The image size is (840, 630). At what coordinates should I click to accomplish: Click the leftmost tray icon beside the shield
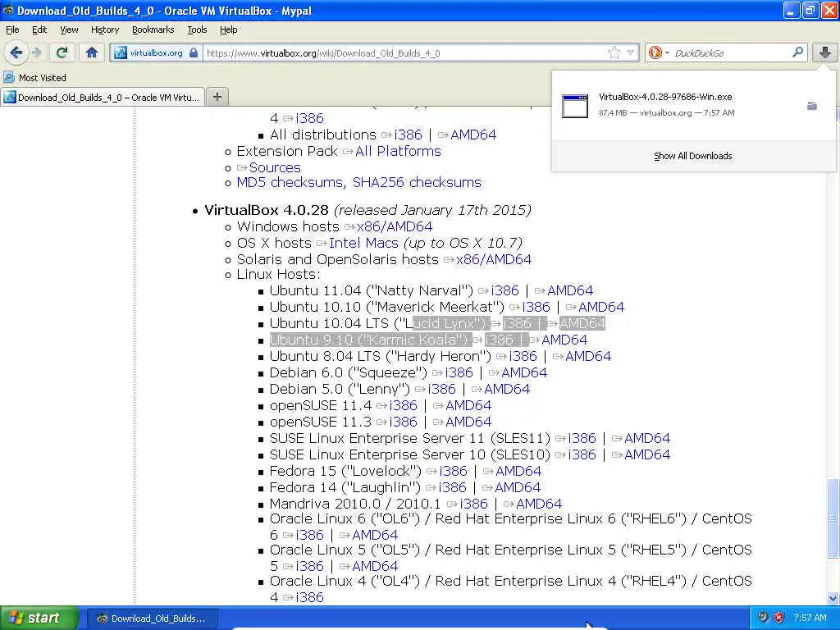pos(763,618)
